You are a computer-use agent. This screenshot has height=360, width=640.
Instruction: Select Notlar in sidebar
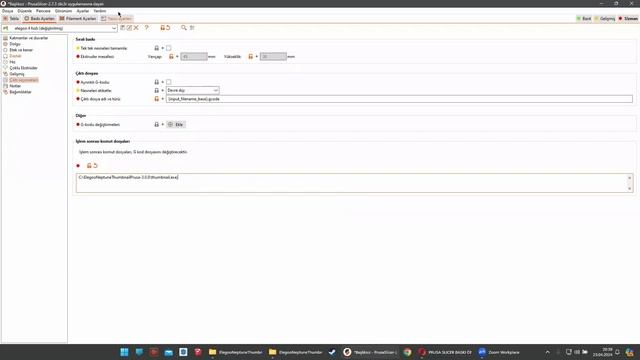click(15, 86)
